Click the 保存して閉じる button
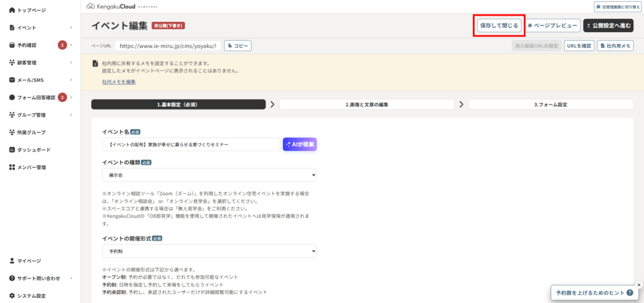 (499, 26)
